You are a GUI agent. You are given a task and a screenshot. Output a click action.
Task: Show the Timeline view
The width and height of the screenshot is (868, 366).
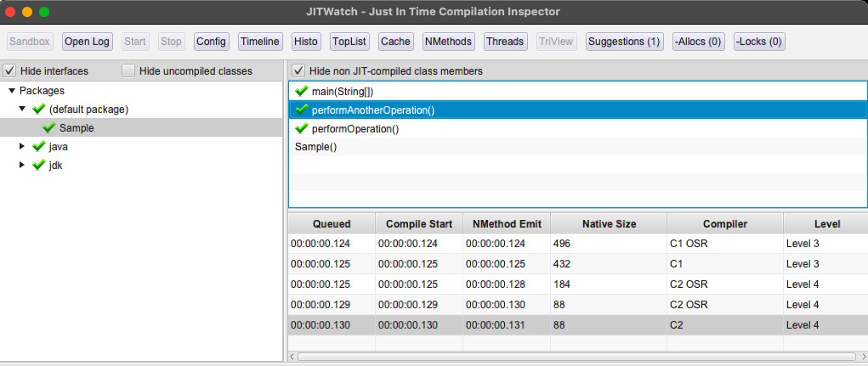[260, 42]
